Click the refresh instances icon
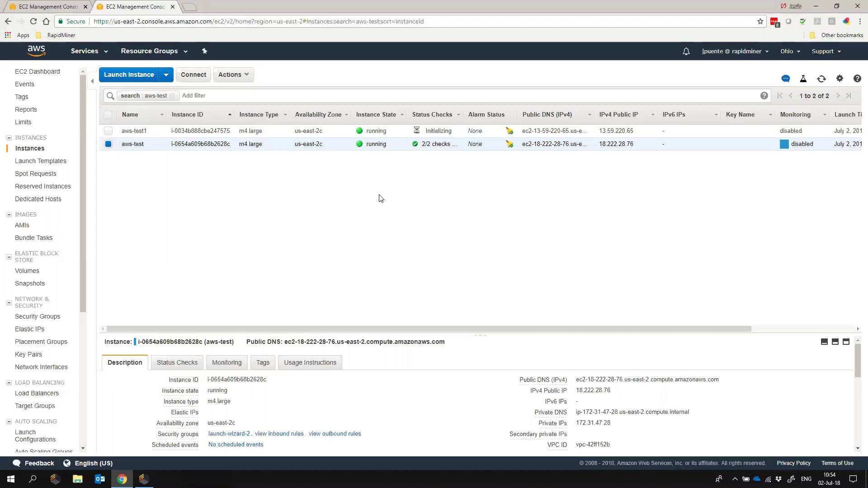868x488 pixels. [821, 79]
